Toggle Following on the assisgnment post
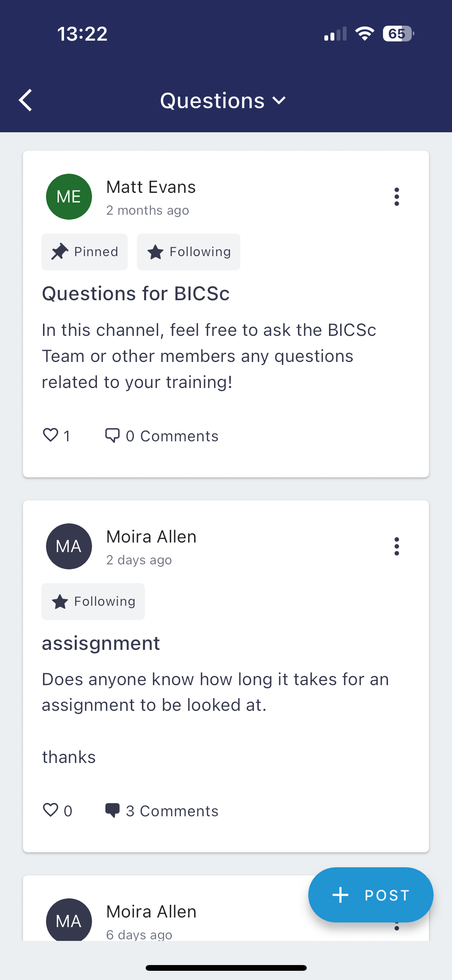This screenshot has height=980, width=452. pyautogui.click(x=93, y=602)
